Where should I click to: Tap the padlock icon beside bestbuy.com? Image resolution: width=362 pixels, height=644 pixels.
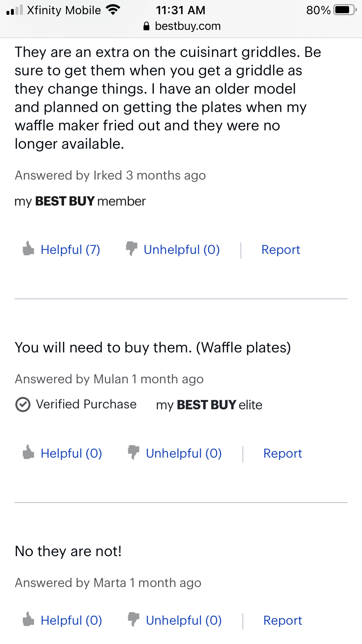146,26
